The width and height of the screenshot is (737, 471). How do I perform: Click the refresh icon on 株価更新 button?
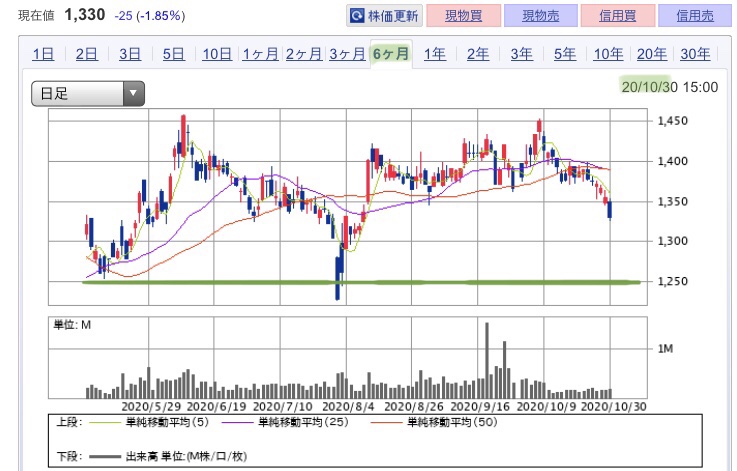357,16
